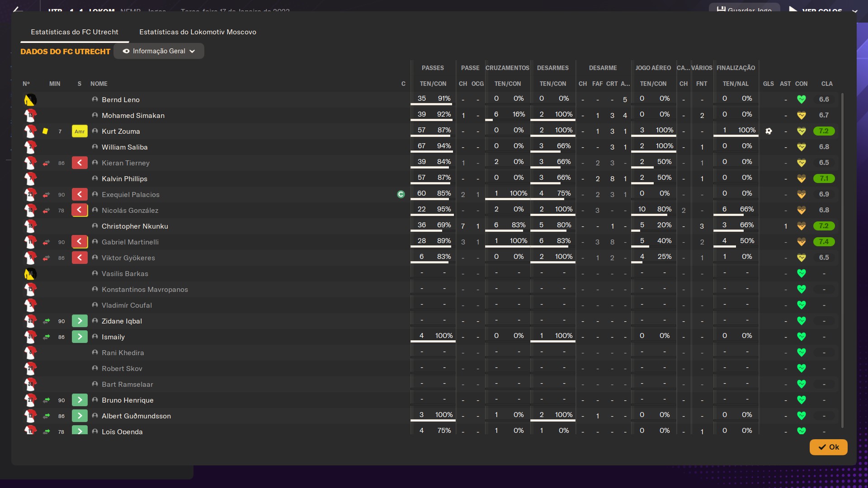Switch to Estatísticas do FC Utrecht tab
This screenshot has height=488, width=868.
75,32
